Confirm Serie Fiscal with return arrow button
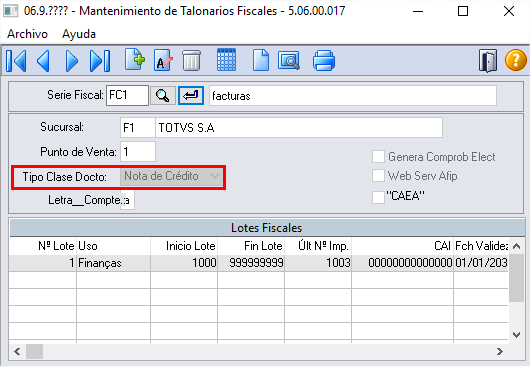 191,96
